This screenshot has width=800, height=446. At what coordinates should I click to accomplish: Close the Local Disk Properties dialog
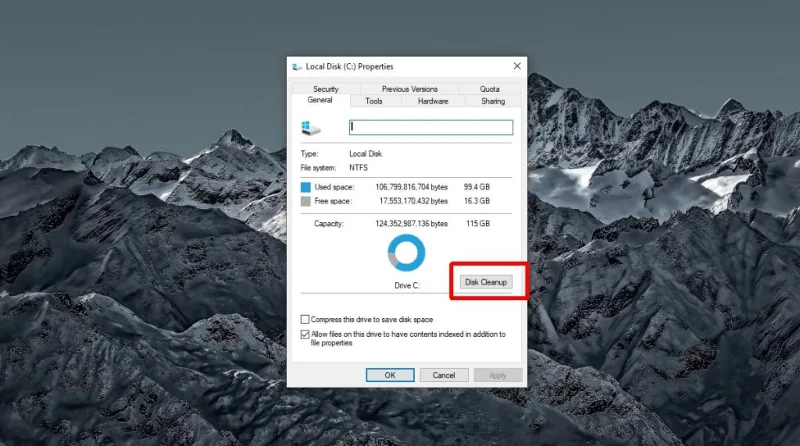click(517, 66)
